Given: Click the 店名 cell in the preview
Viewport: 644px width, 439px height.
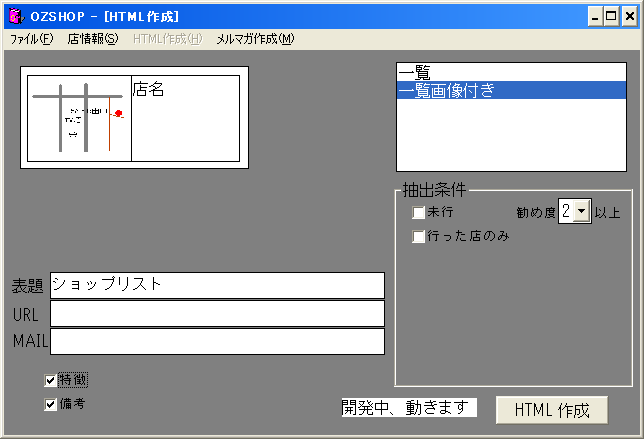Looking at the screenshot, I should point(185,118).
